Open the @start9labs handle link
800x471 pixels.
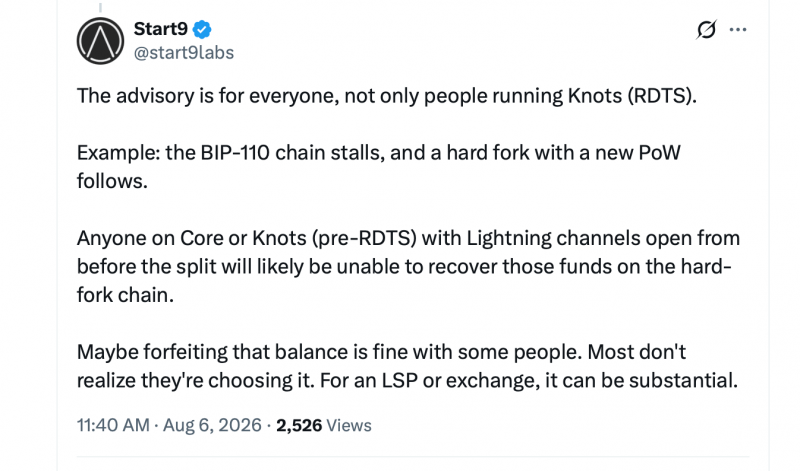(184, 53)
